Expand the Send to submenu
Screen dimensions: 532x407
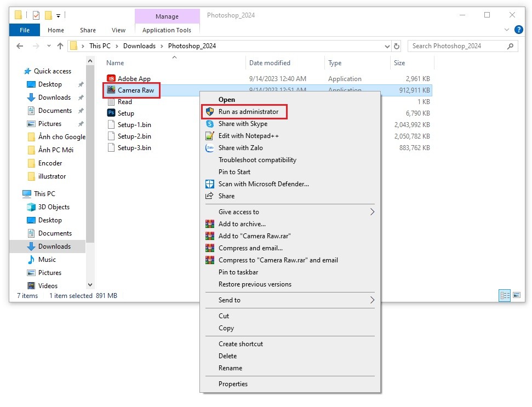(x=372, y=300)
